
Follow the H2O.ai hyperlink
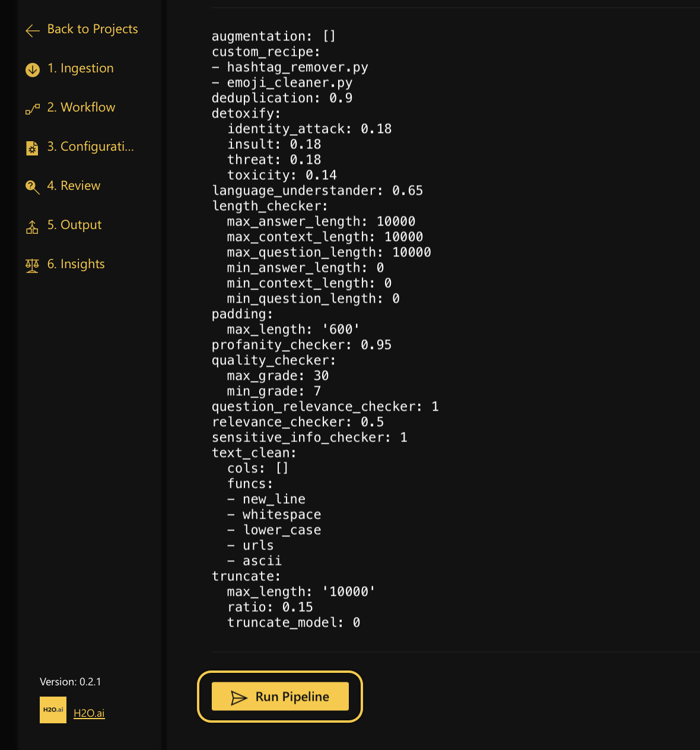pos(89,713)
